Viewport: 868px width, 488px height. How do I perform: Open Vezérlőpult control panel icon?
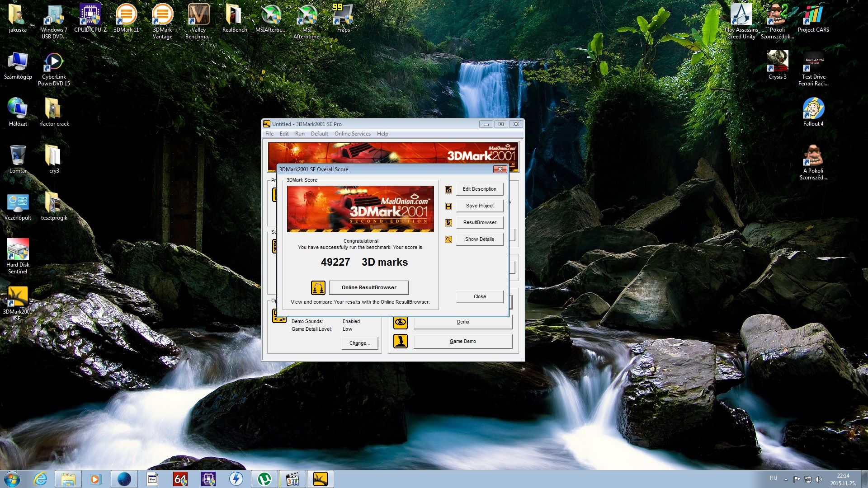[x=18, y=207]
